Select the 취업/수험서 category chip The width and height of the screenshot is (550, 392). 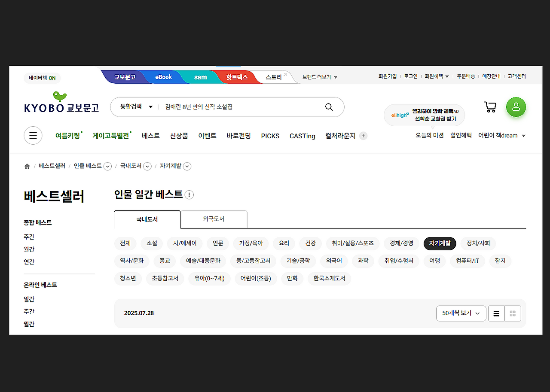[x=398, y=261]
